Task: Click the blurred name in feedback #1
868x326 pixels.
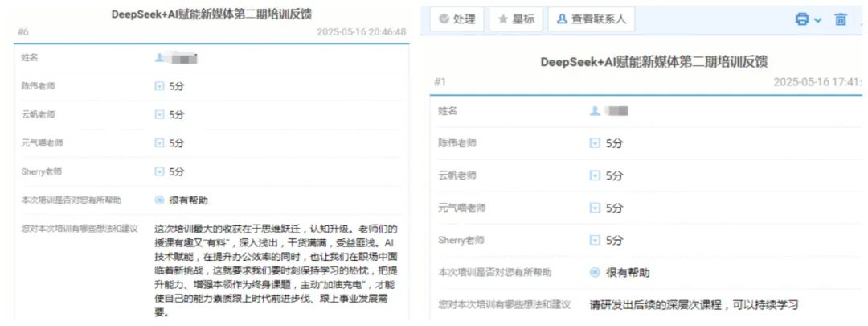Action: (618, 111)
